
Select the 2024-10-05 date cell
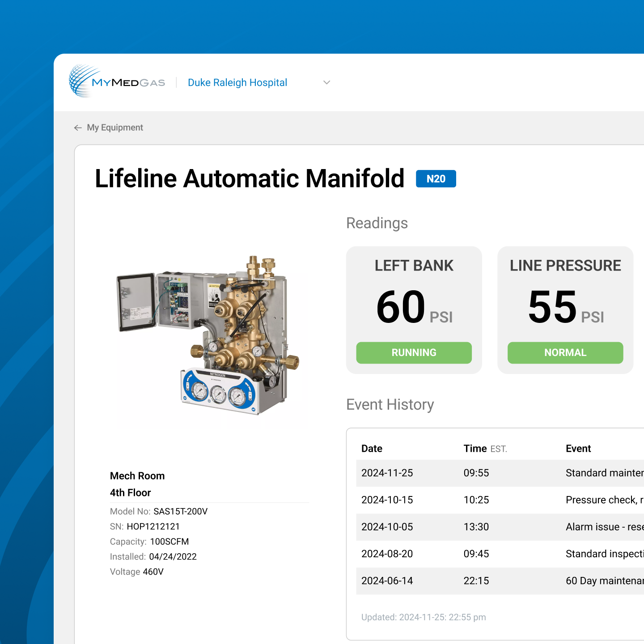[387, 527]
